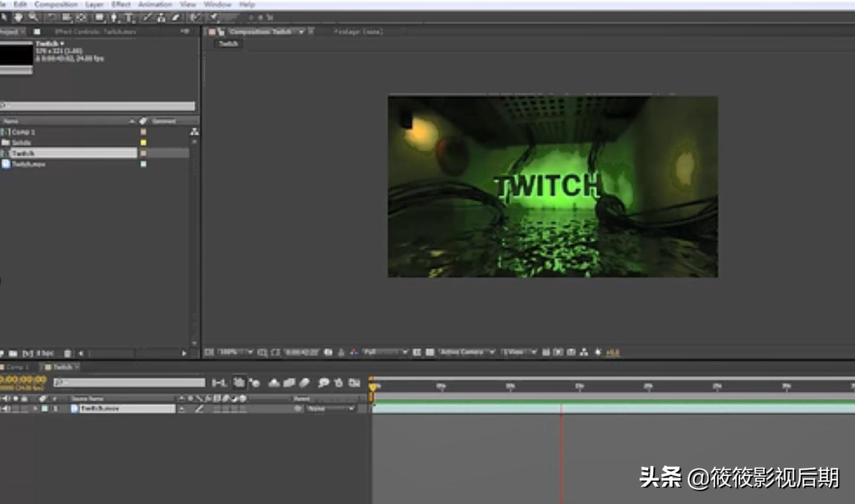Click the yellow label color of Solids

(x=143, y=143)
